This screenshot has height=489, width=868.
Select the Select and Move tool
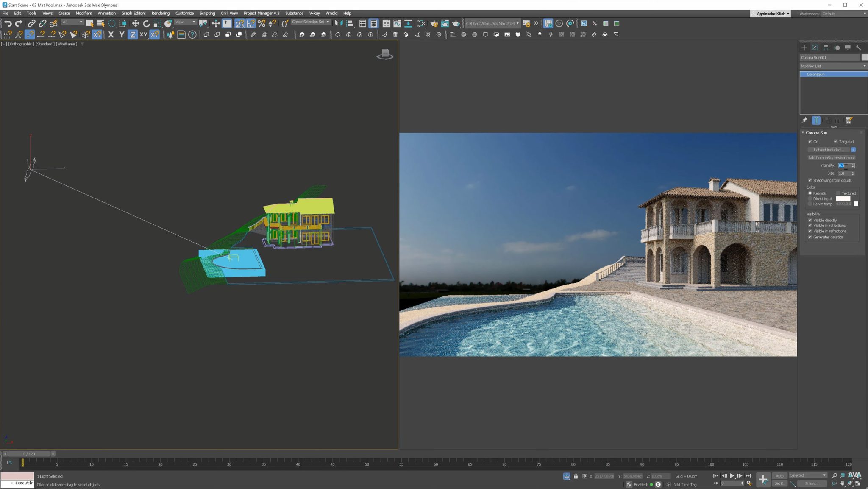click(135, 23)
